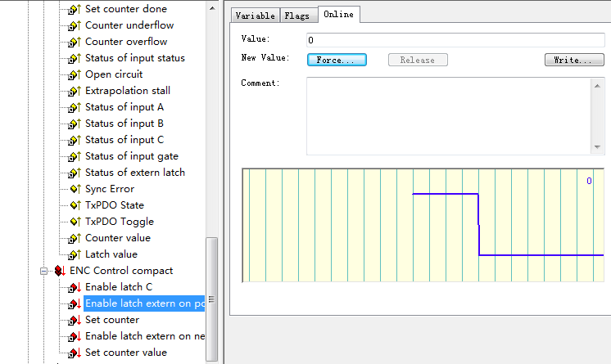Click the icon next to Status of input C
The image size is (611, 364).
coord(75,140)
